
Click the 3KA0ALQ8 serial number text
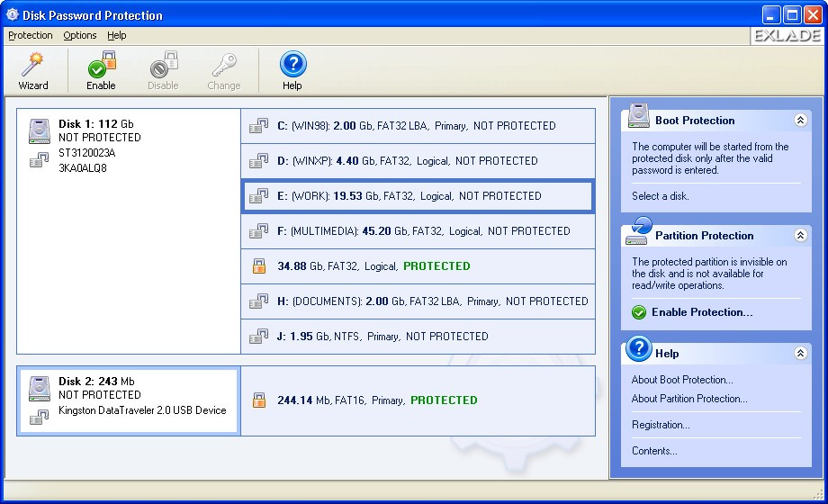pyautogui.click(x=83, y=168)
